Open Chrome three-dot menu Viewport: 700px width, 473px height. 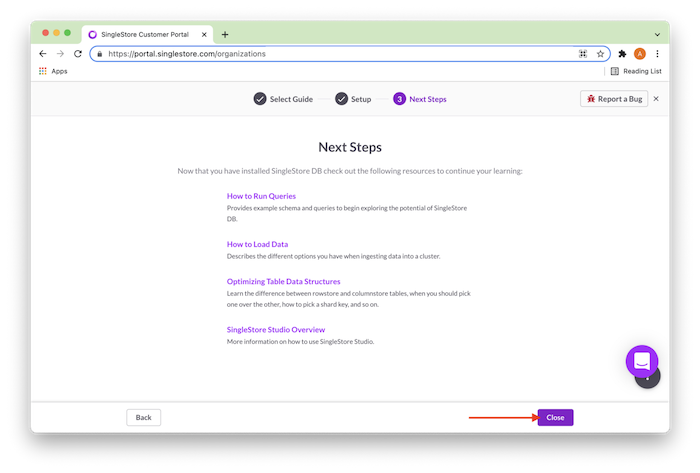(x=657, y=54)
